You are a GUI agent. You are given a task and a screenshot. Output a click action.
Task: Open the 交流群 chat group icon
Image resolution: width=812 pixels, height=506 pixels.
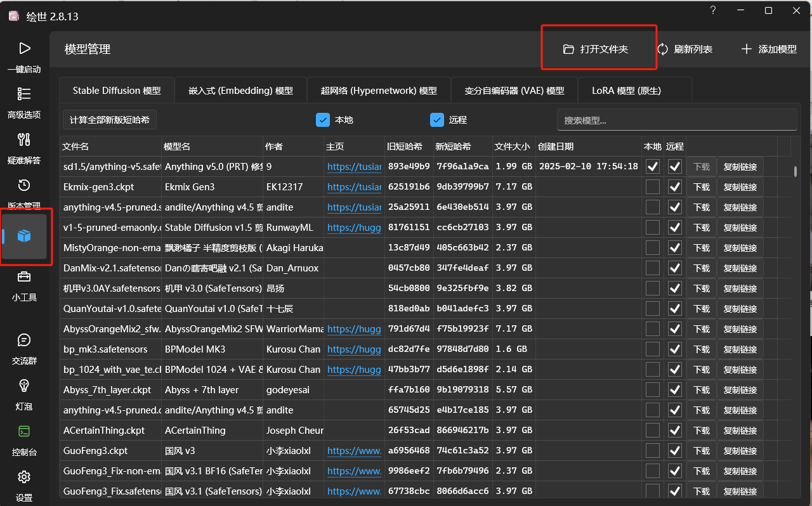(x=24, y=340)
